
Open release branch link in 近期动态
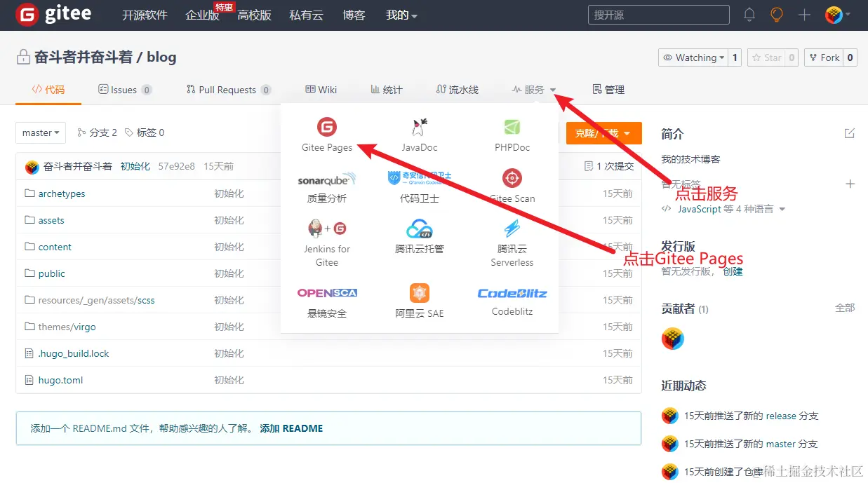[781, 416]
